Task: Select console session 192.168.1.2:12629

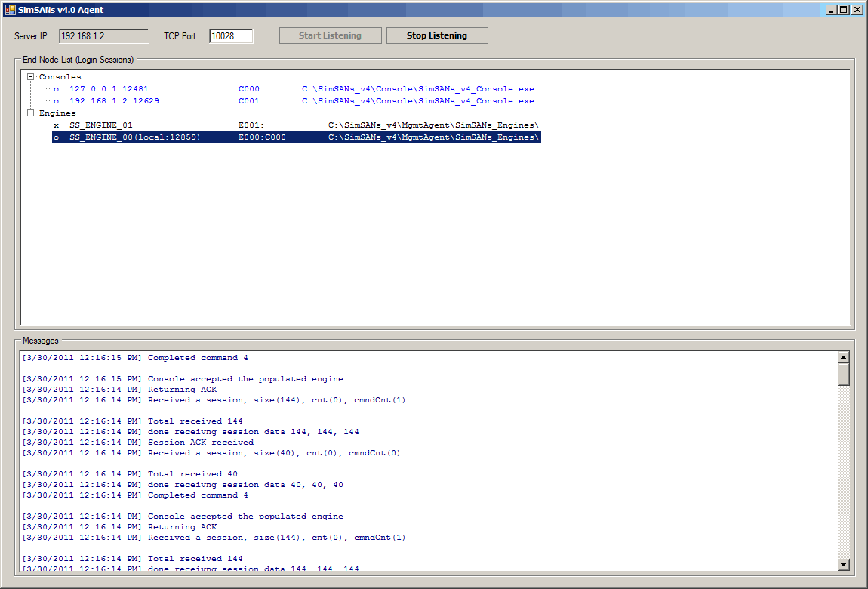Action: coord(113,101)
